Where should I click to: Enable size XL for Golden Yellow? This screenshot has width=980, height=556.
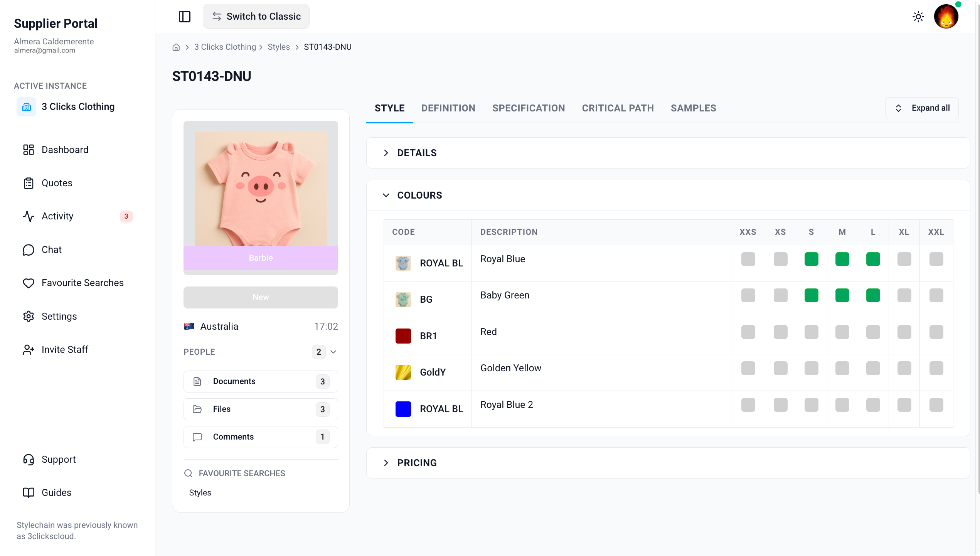tap(904, 368)
